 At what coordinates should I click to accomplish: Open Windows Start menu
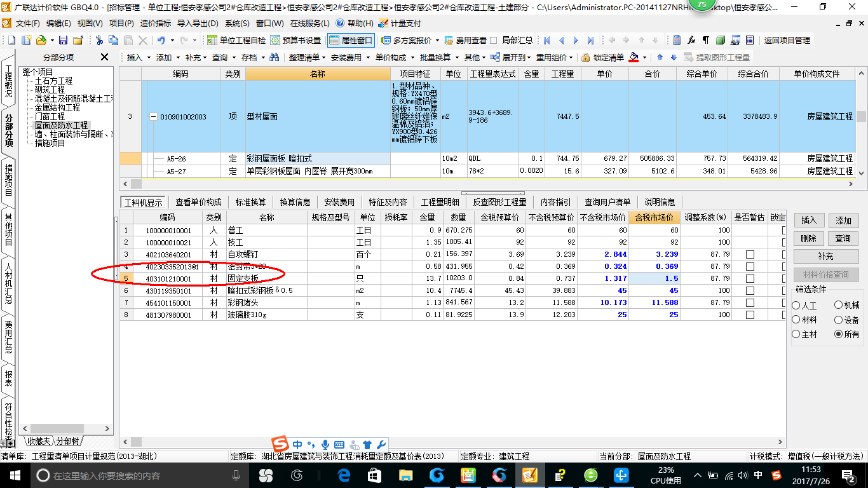click(x=15, y=475)
